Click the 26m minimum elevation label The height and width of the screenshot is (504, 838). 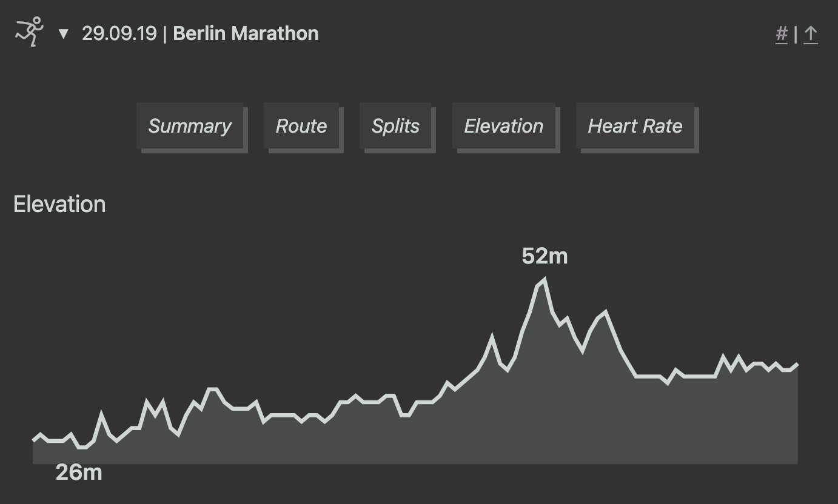pyautogui.click(x=78, y=472)
